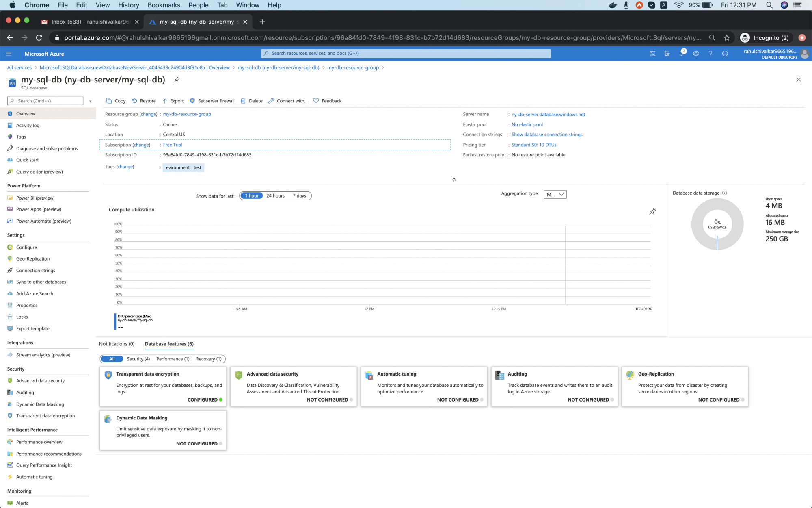Click the Database data storage info icon
812x508 pixels.
click(x=725, y=193)
